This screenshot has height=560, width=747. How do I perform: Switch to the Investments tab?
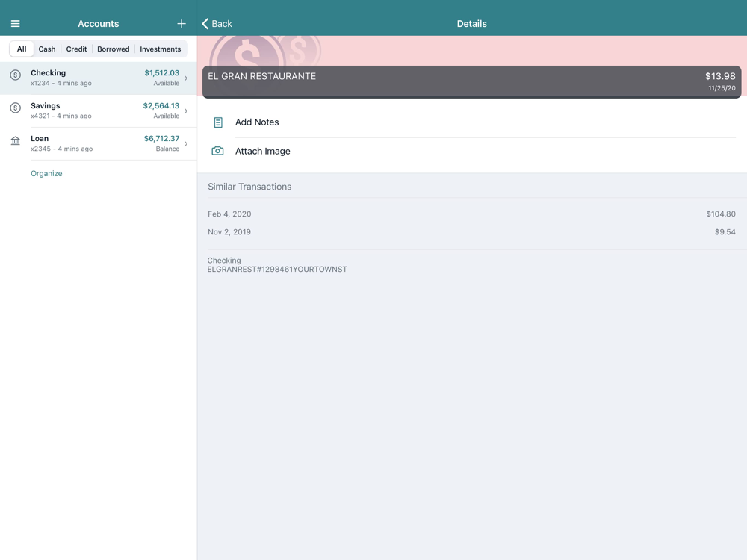[x=161, y=49]
